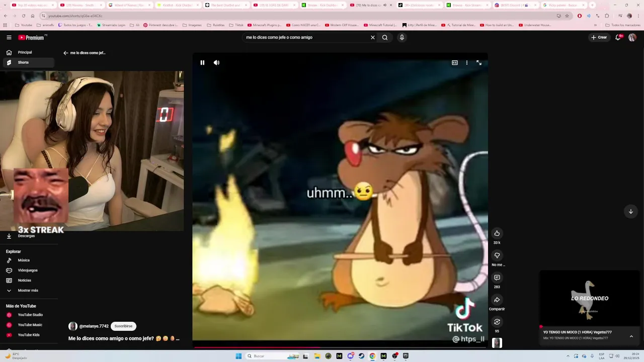Open Música under Explorar
This screenshot has height=362, width=644.
coord(29,260)
